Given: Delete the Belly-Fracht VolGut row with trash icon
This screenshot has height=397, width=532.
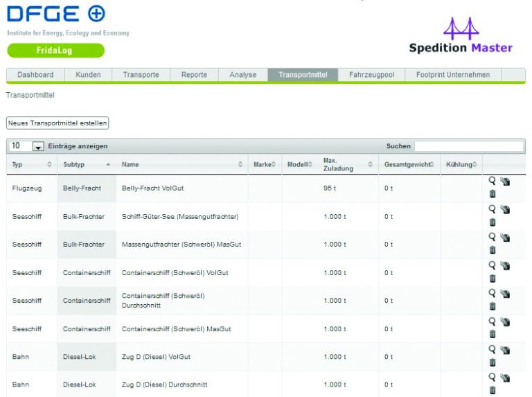Looking at the screenshot, I should [493, 194].
